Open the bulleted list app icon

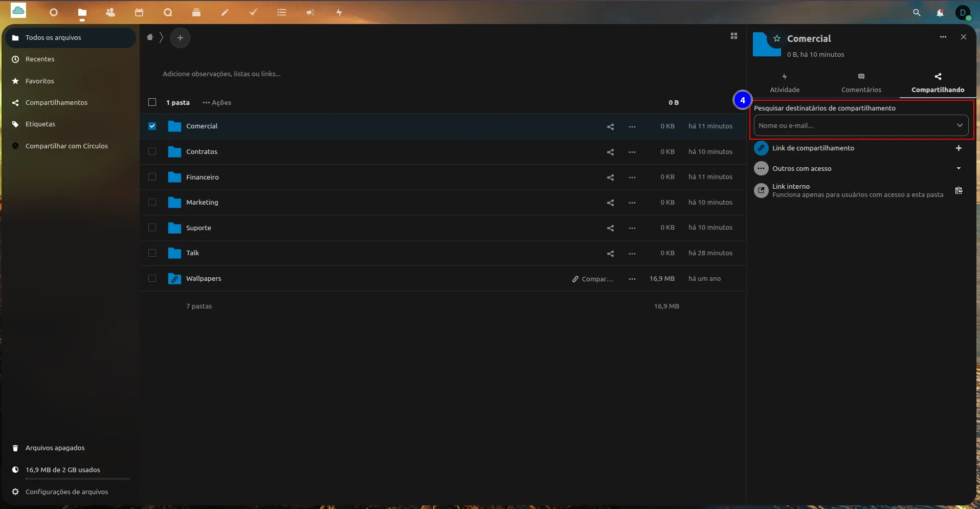coord(282,12)
